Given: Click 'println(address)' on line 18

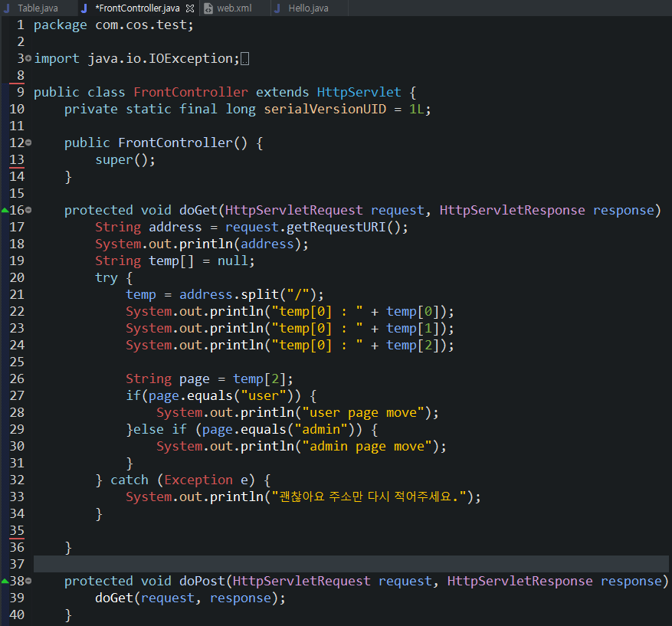Looking at the screenshot, I should point(240,244).
